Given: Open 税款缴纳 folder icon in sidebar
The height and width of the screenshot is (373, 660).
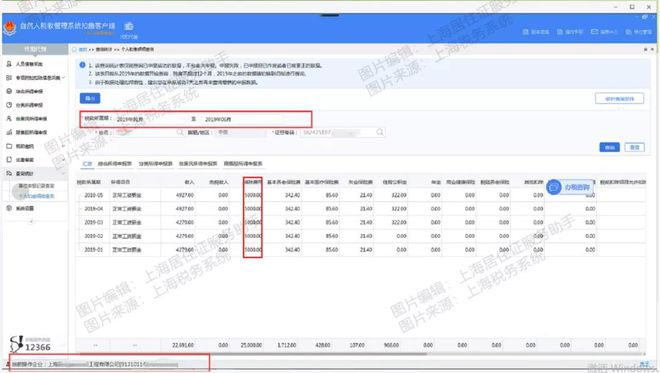Looking at the screenshot, I should (x=9, y=146).
